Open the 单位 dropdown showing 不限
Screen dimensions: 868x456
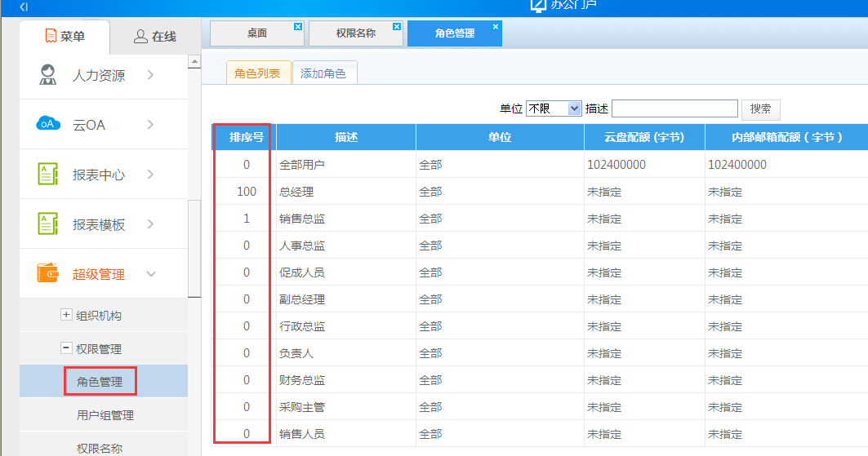coord(554,108)
